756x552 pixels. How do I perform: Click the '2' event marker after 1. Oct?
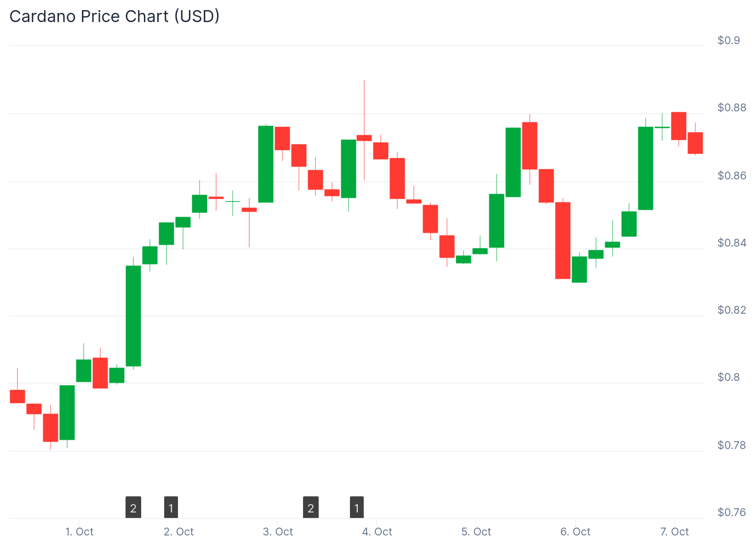pyautogui.click(x=133, y=507)
